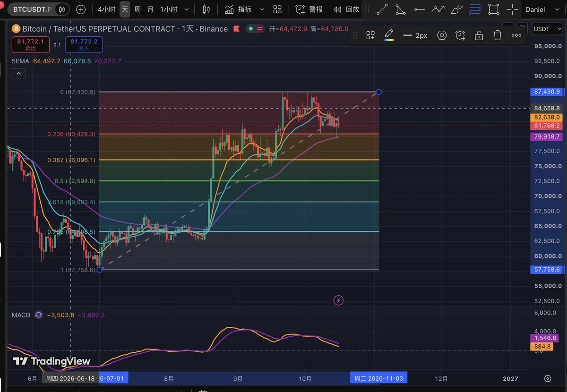The image size is (567, 392).
Task: Select the zigzag path drawing tool
Action: 438,9
